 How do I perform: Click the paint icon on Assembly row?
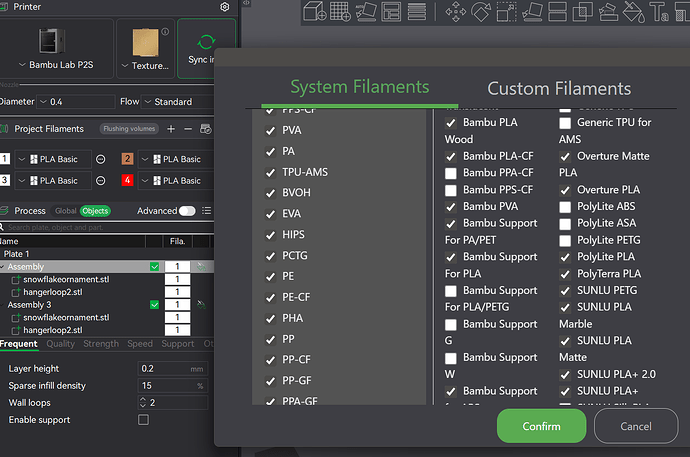pos(201,267)
